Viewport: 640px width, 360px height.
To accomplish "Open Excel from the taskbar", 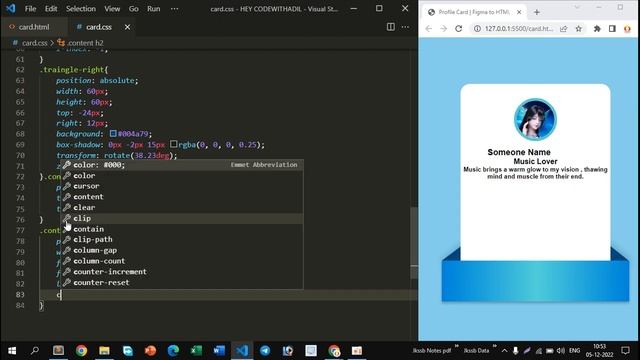I will click(x=196, y=351).
